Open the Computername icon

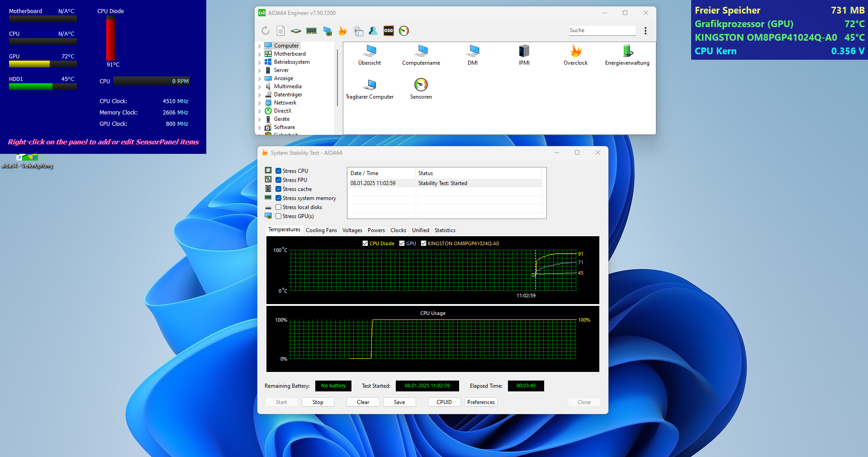pyautogui.click(x=421, y=55)
